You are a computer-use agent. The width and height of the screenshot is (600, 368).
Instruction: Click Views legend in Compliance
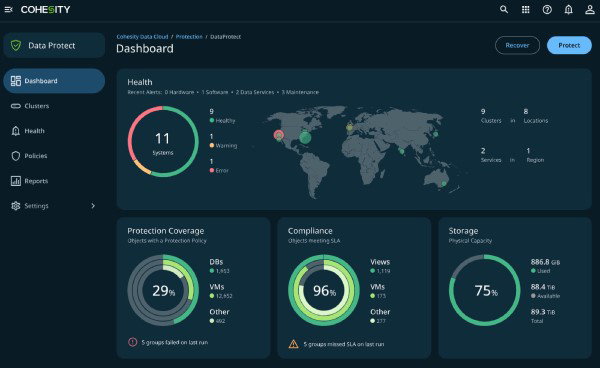click(380, 266)
